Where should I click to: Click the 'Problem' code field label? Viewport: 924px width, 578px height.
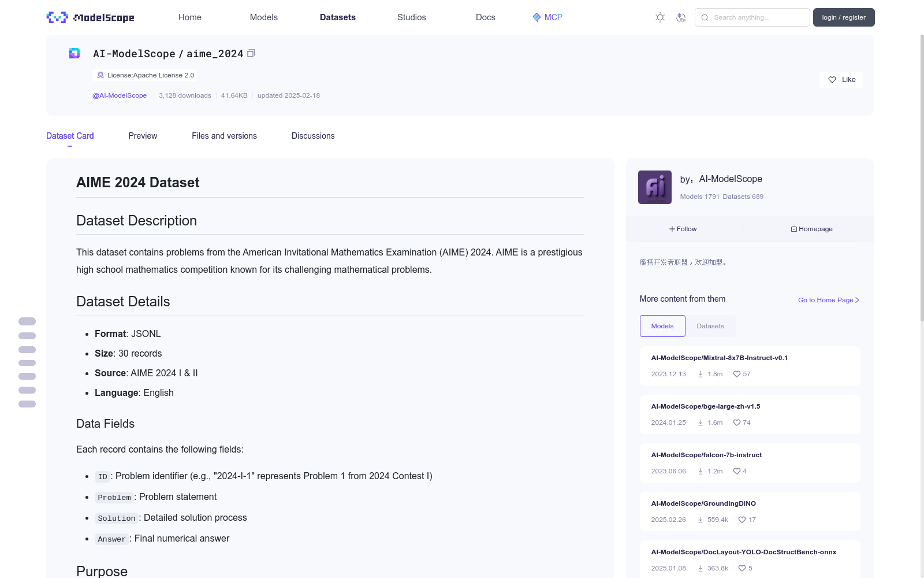114,498
